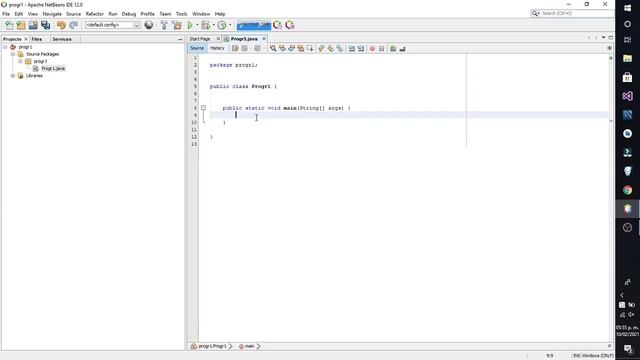Open the Refactor menu
The image size is (640, 360).
[x=95, y=14]
